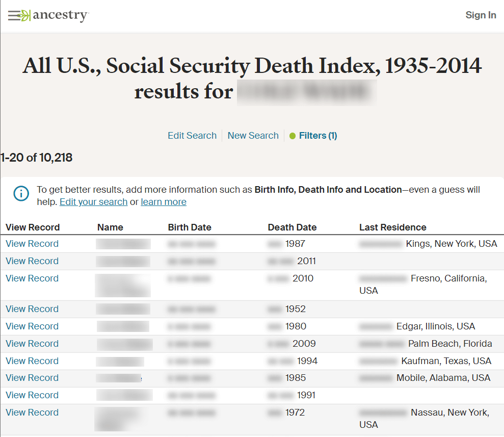Click the blue info circle icon

21,194
